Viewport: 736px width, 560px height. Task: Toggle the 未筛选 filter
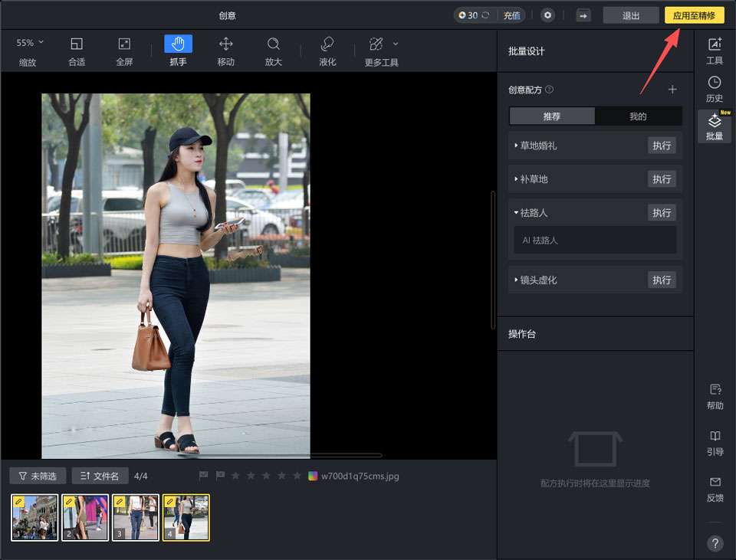coord(37,475)
